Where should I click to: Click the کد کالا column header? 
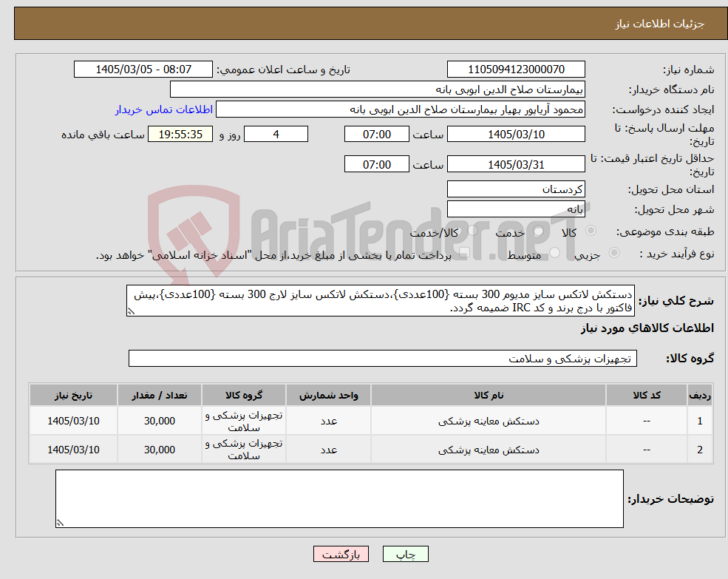pyautogui.click(x=647, y=395)
